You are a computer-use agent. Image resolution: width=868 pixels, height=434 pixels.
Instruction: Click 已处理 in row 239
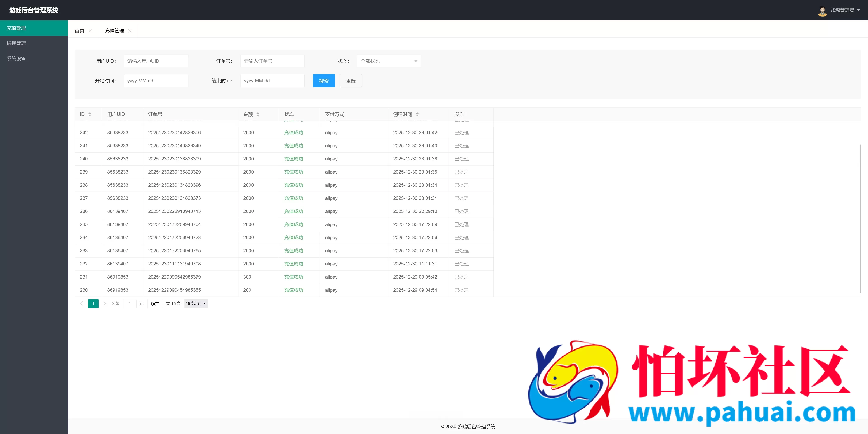click(x=462, y=172)
